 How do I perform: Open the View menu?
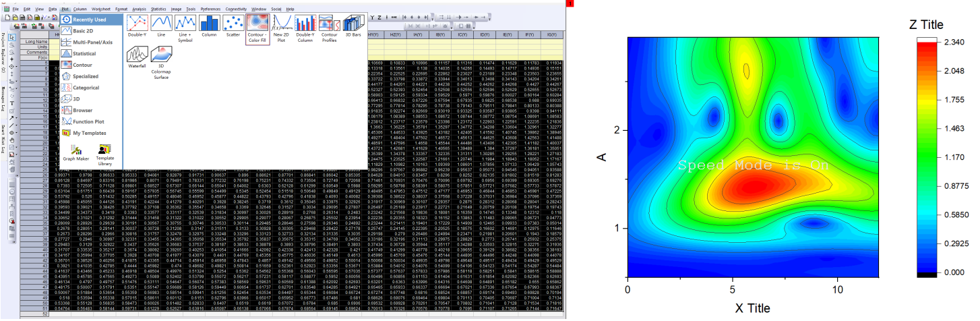(x=39, y=9)
